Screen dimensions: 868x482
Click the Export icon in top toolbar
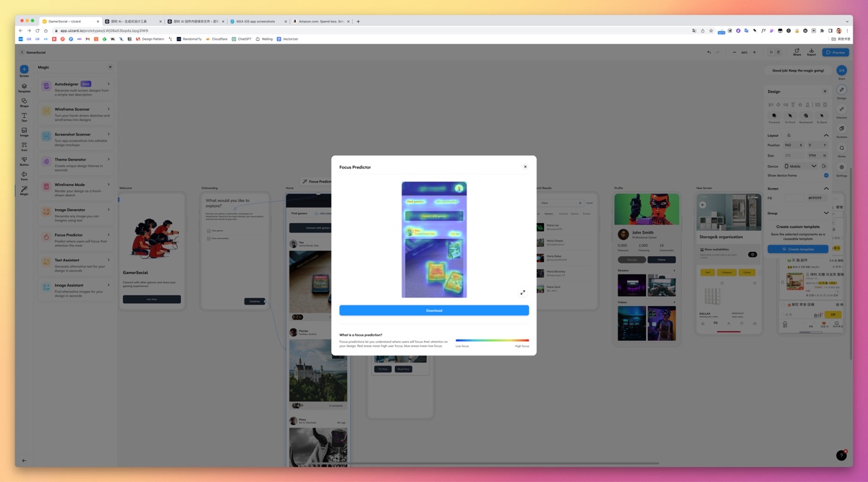(811, 52)
